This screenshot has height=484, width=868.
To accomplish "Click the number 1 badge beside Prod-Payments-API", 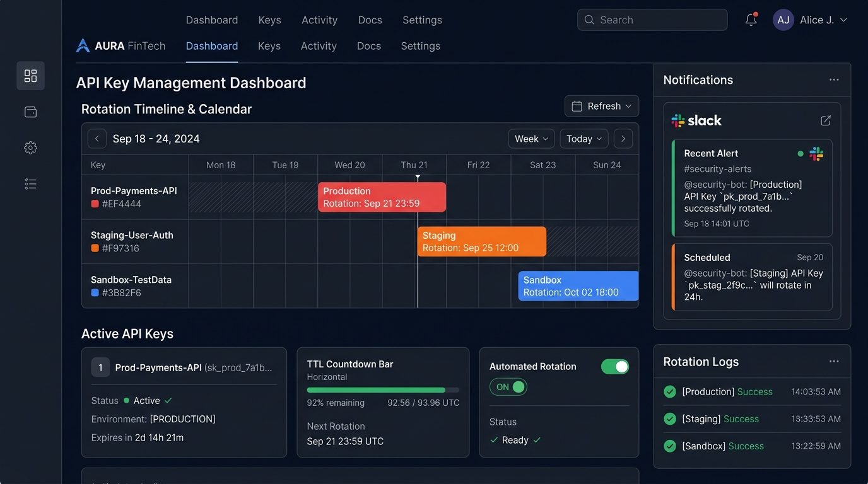I will [x=100, y=367].
